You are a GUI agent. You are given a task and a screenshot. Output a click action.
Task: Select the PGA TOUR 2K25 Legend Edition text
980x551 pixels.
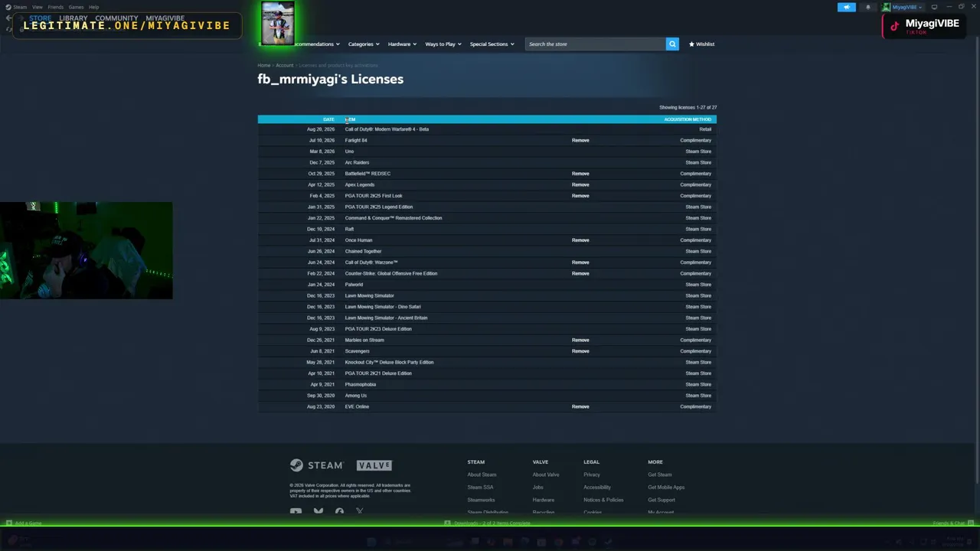click(x=379, y=207)
